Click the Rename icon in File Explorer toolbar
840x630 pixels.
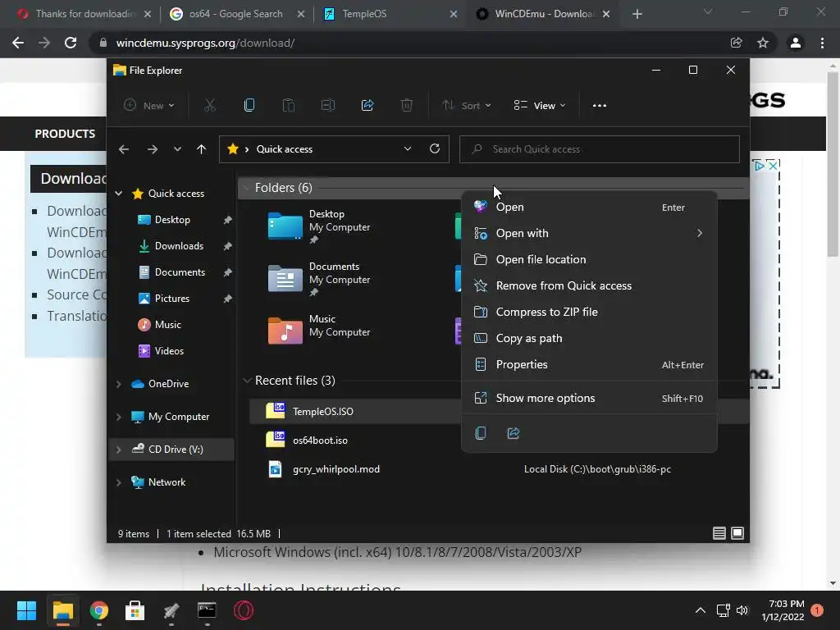click(328, 106)
